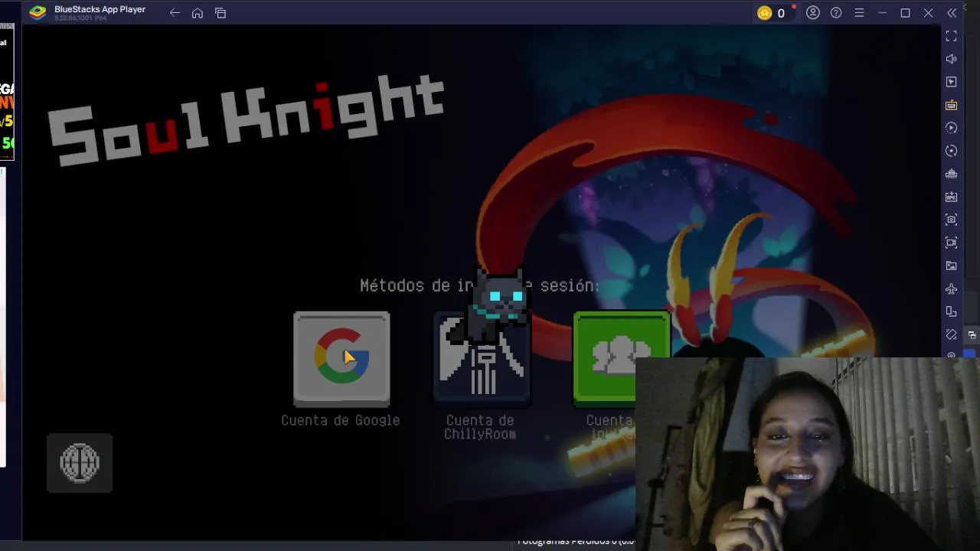980x551 pixels.
Task: Click the Soul Knight title logo
Action: tap(246, 119)
